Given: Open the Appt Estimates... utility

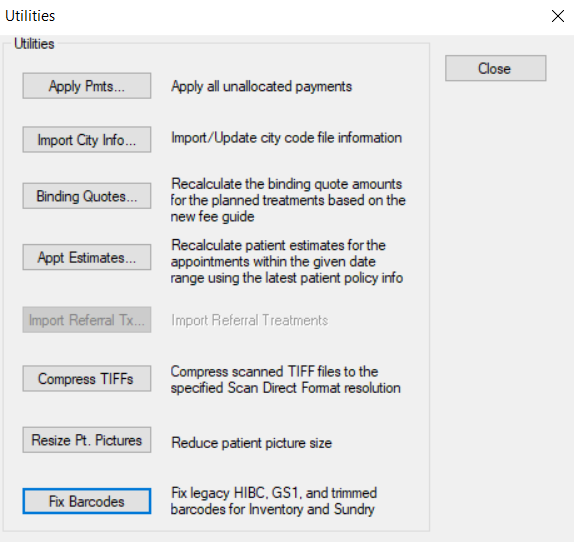Looking at the screenshot, I should (87, 257).
